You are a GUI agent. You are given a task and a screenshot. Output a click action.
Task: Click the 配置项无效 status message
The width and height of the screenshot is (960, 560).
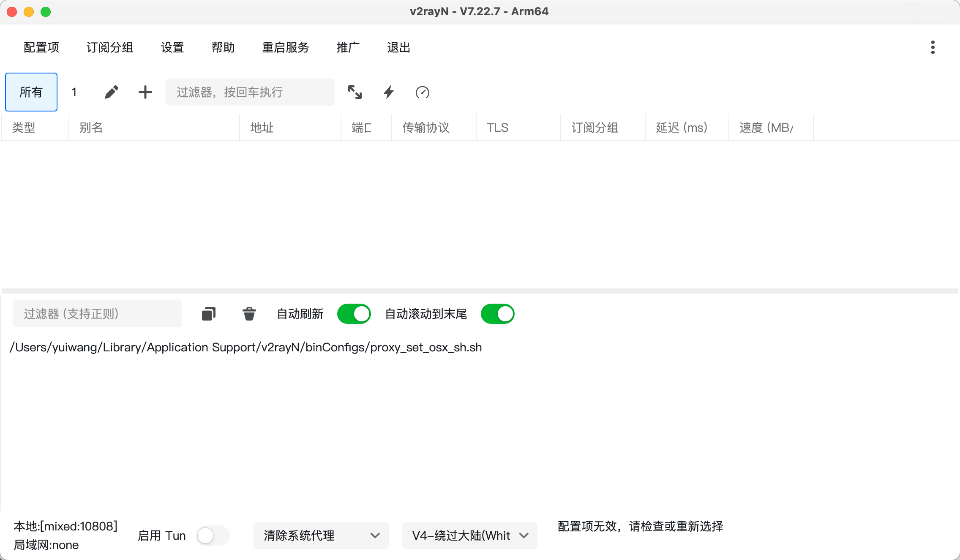tap(641, 526)
